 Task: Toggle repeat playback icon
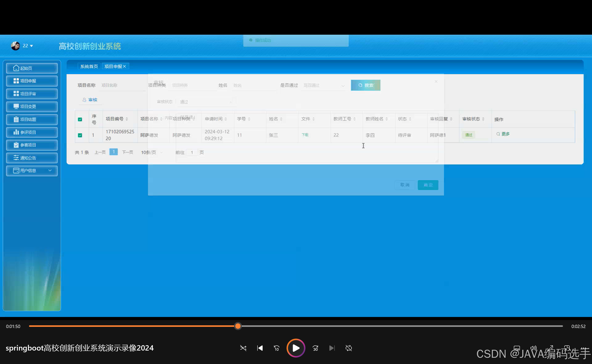(x=349, y=348)
